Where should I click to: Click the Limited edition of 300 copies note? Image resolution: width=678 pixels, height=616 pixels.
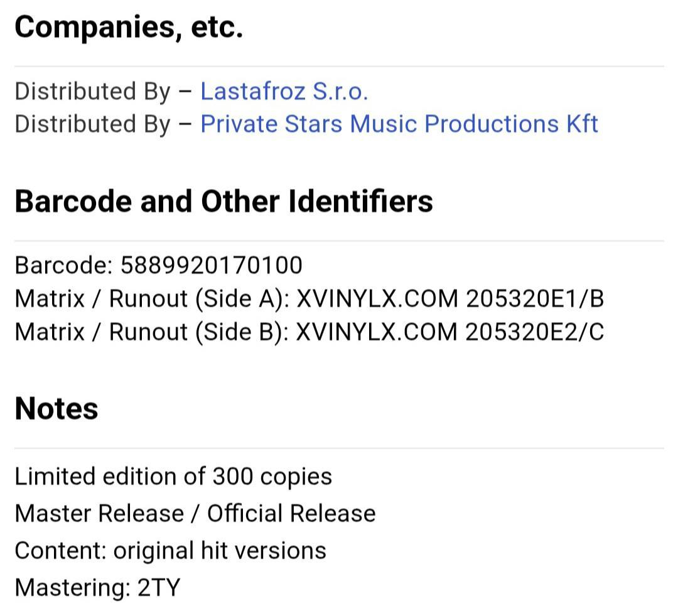click(x=173, y=477)
